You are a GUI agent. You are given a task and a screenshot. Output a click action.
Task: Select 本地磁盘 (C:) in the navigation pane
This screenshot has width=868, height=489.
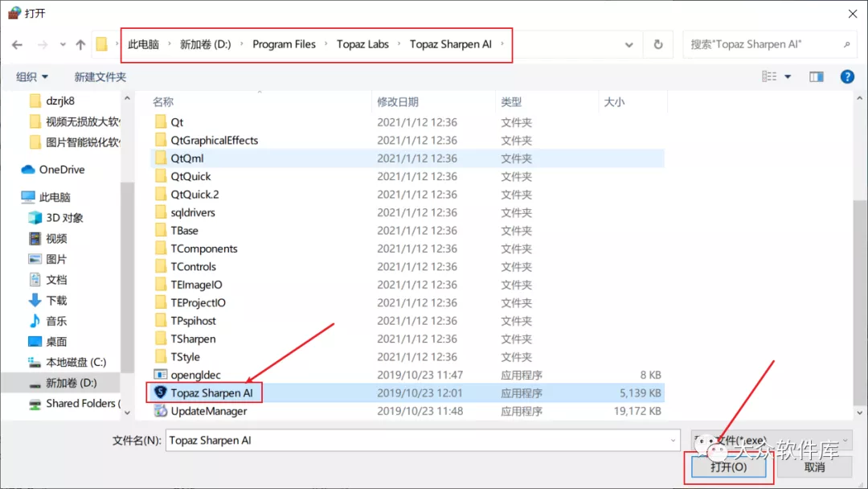point(76,362)
